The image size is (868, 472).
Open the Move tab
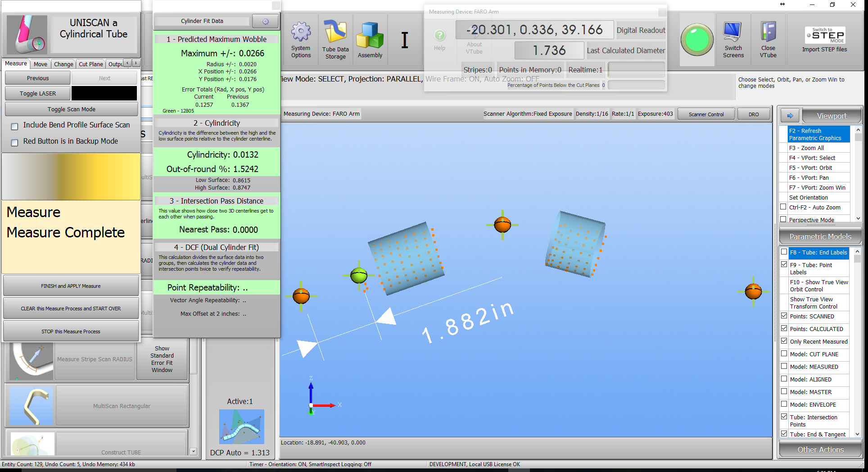click(x=41, y=64)
